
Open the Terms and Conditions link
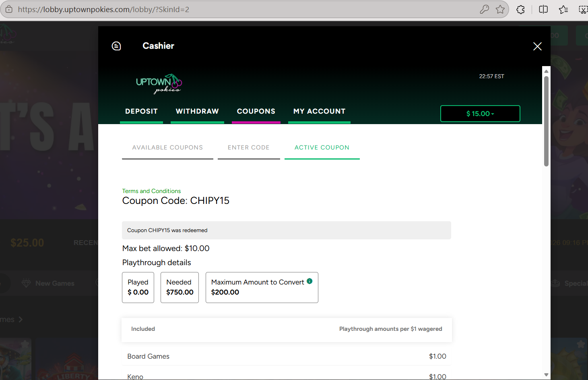(151, 191)
